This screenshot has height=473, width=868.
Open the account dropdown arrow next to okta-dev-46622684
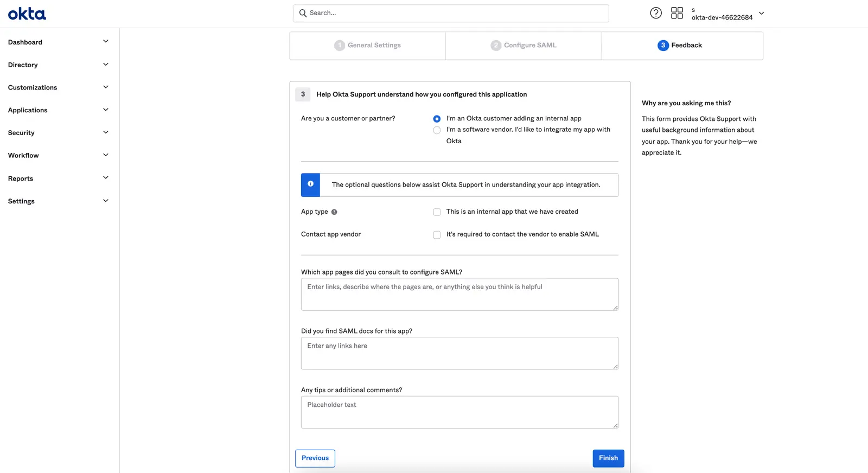tap(761, 13)
